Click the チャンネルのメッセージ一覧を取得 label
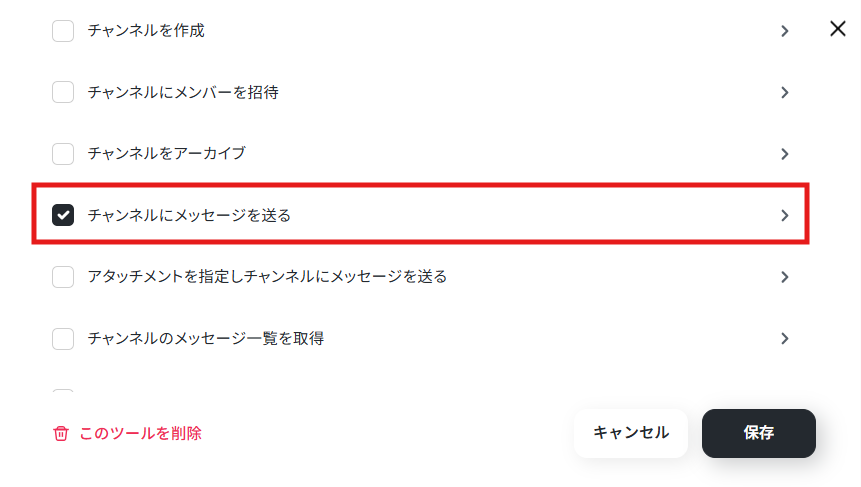The height and width of the screenshot is (487, 861). pos(206,338)
